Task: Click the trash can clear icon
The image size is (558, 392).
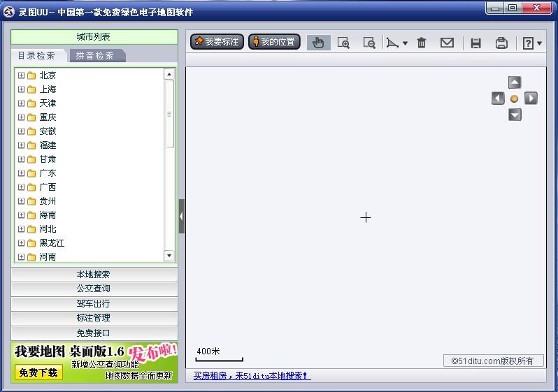Action: [x=422, y=43]
